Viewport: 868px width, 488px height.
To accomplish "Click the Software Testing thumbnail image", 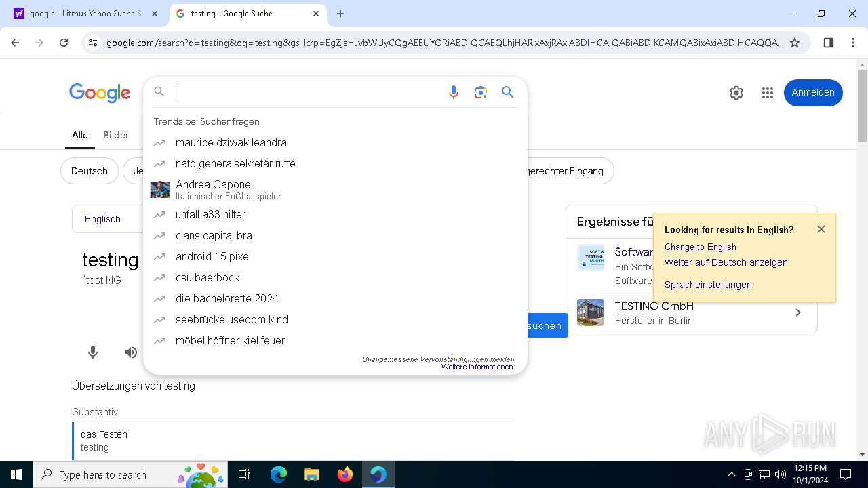I will pos(591,258).
